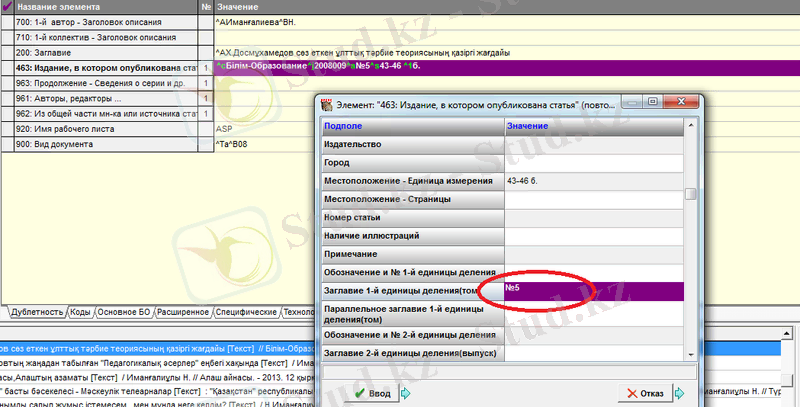Click green arrow icon beside Ввод button
The height and width of the screenshot is (407, 800).
(x=406, y=393)
